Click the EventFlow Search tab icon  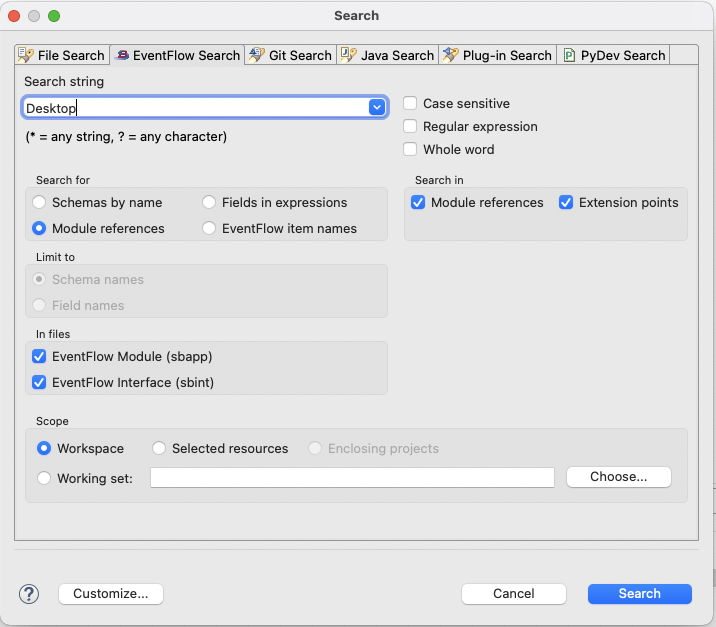tap(122, 55)
